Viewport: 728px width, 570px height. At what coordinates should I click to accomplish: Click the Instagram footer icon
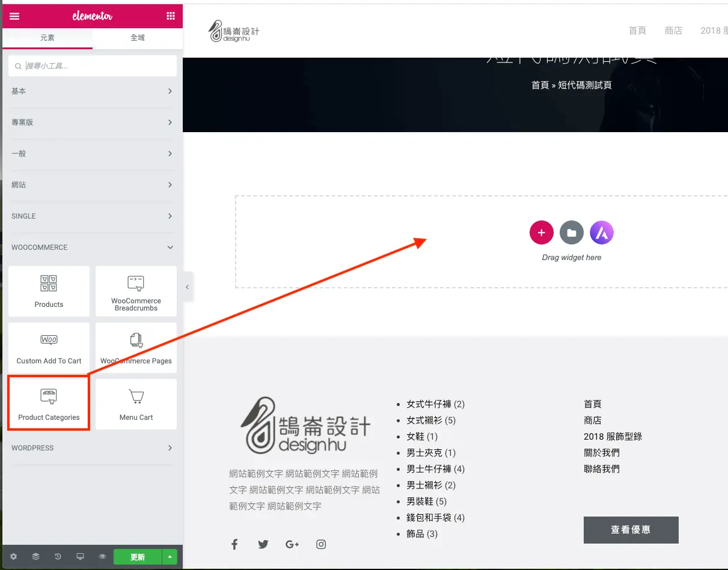321,544
